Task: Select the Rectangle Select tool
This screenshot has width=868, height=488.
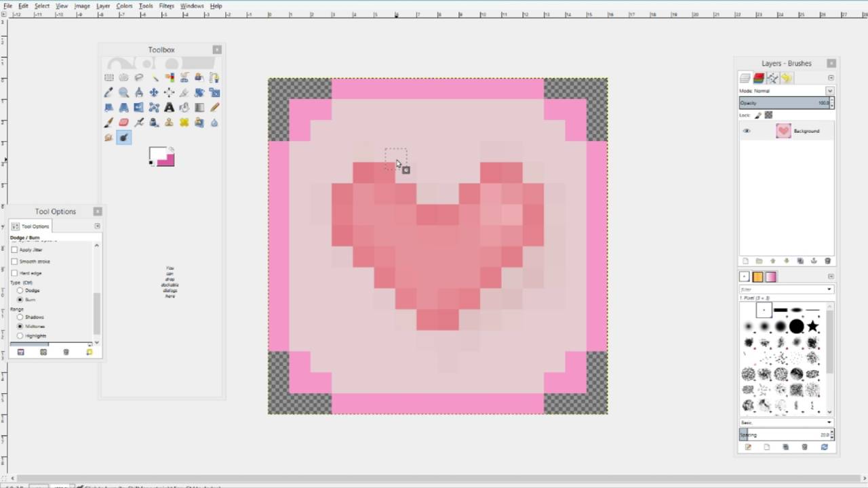Action: (108, 77)
